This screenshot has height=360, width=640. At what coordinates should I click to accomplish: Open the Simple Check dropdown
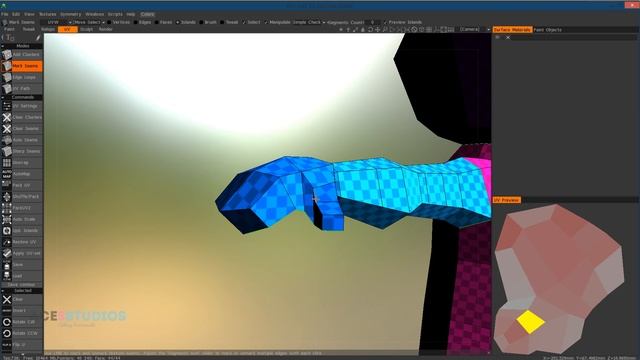click(309, 22)
